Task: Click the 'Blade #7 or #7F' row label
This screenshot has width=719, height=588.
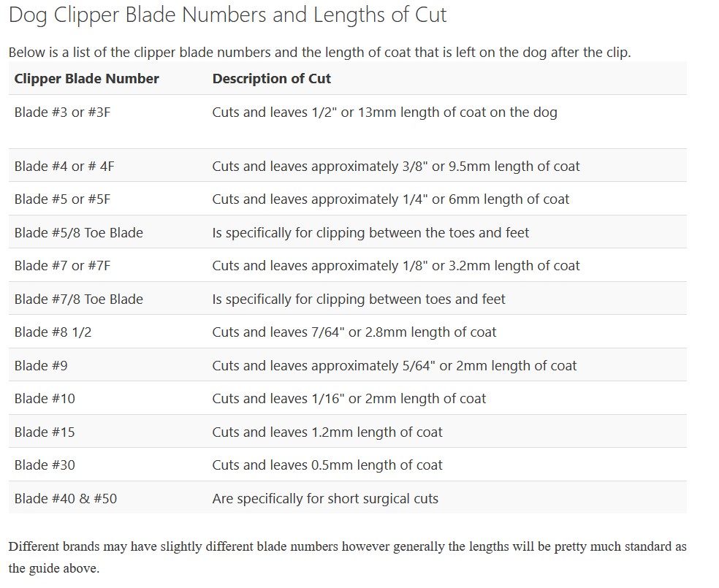Action: pyautogui.click(x=62, y=265)
